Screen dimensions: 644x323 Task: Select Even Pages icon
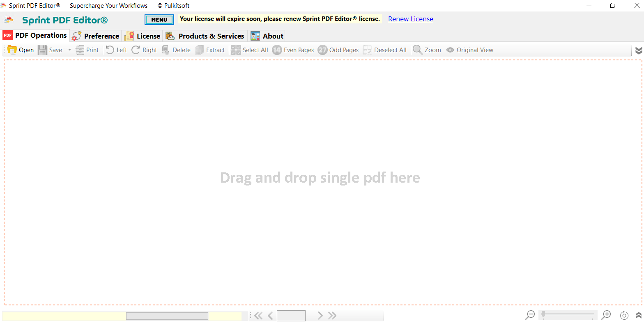click(277, 50)
